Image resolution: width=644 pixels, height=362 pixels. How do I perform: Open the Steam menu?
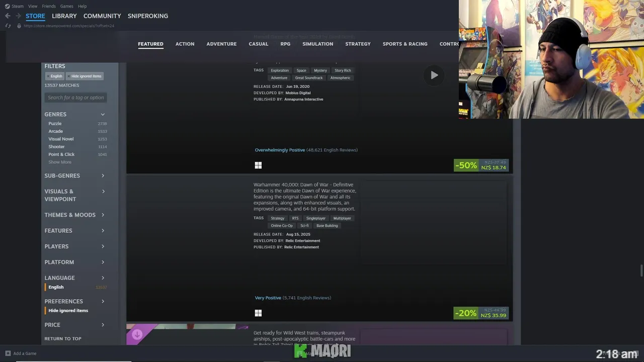click(x=18, y=6)
